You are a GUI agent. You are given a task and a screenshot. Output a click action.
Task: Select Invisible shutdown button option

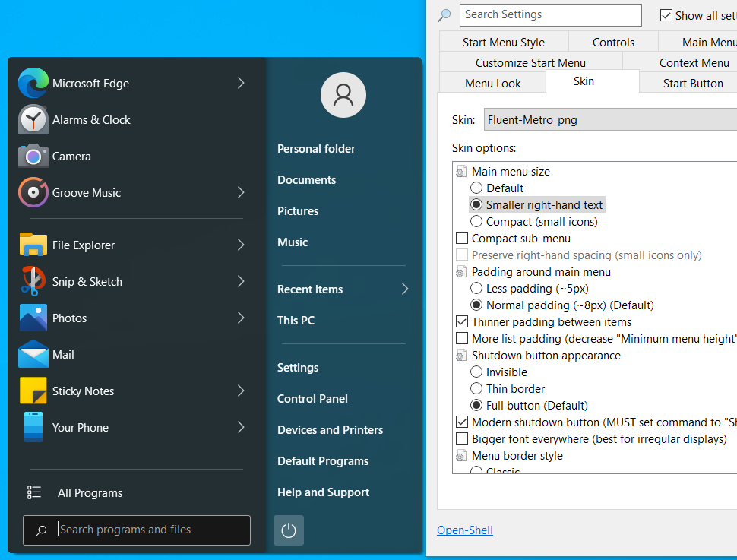[x=476, y=372]
